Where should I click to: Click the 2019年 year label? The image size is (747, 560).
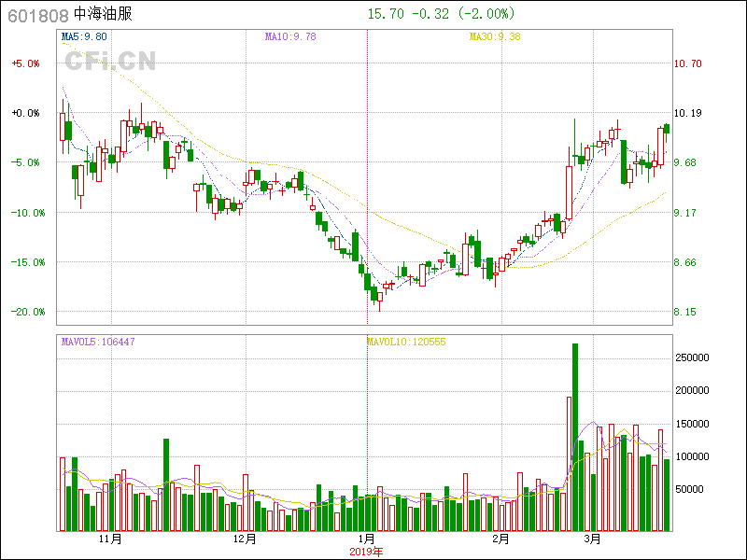click(366, 552)
